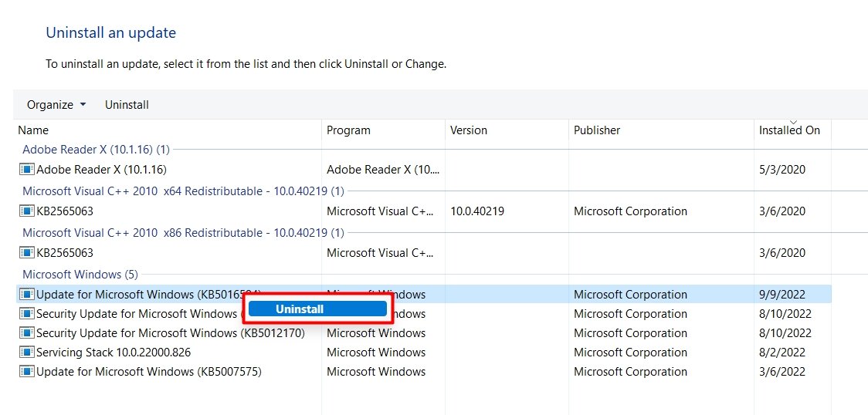The image size is (868, 415).
Task: Click version value 10.0.40219
Action: click(477, 211)
